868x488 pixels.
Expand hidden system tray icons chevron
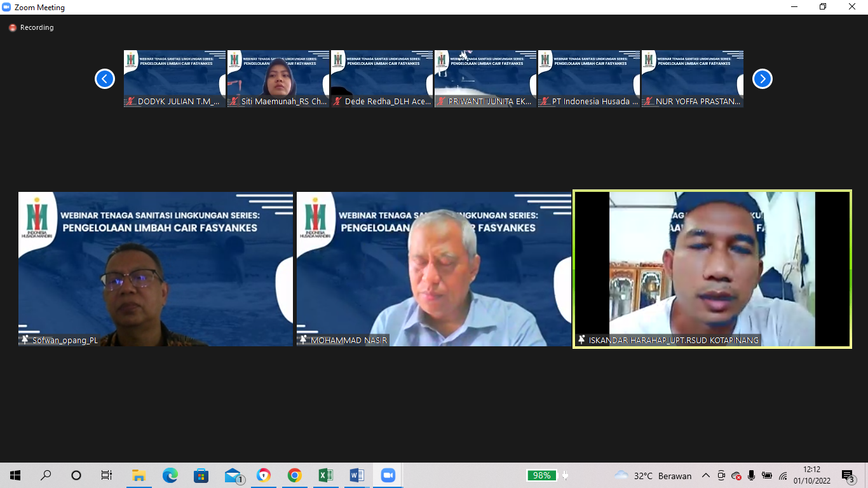tap(705, 475)
